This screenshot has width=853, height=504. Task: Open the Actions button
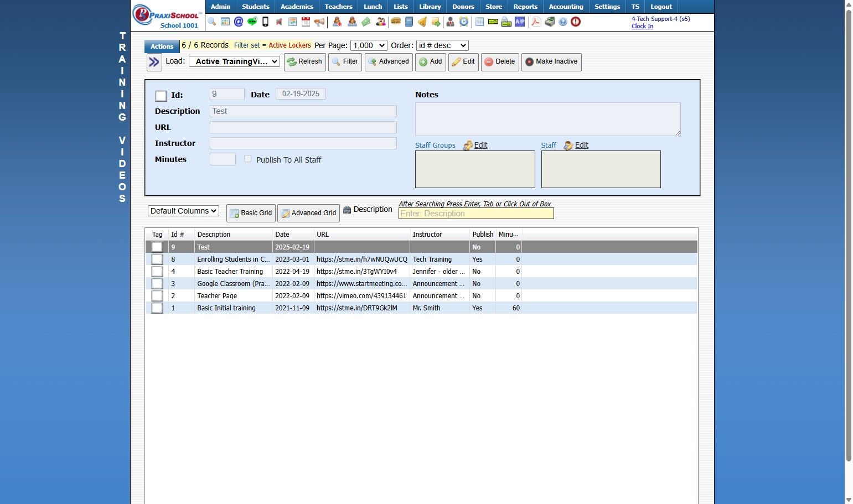point(162,46)
